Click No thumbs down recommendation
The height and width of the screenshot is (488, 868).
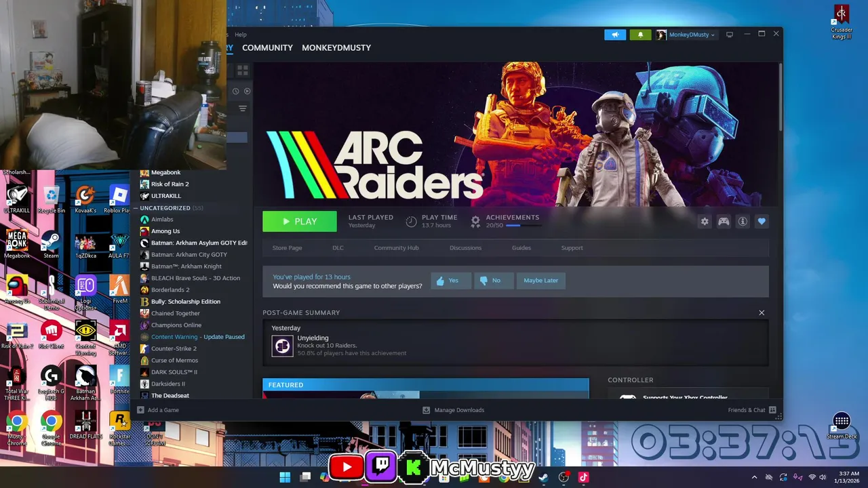[x=493, y=281]
